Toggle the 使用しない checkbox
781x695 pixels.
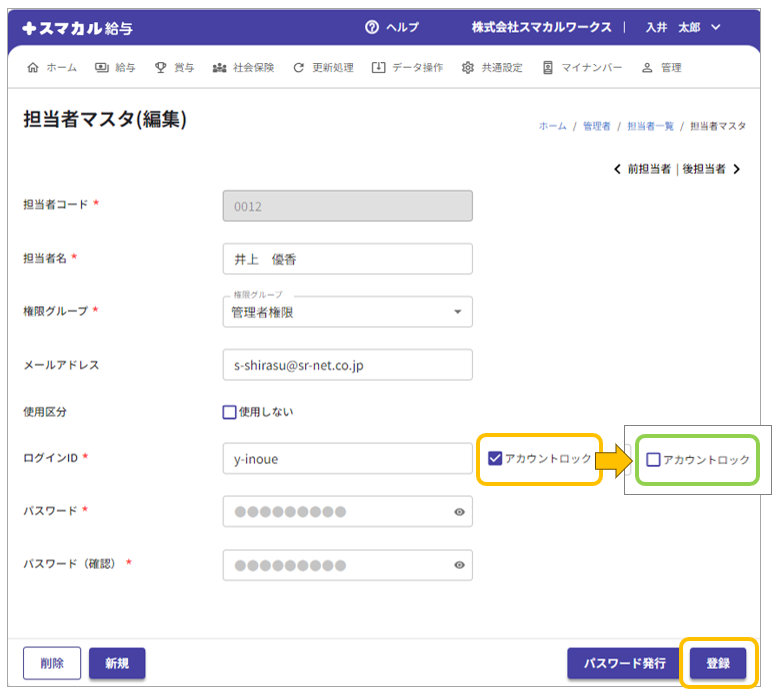click(230, 411)
